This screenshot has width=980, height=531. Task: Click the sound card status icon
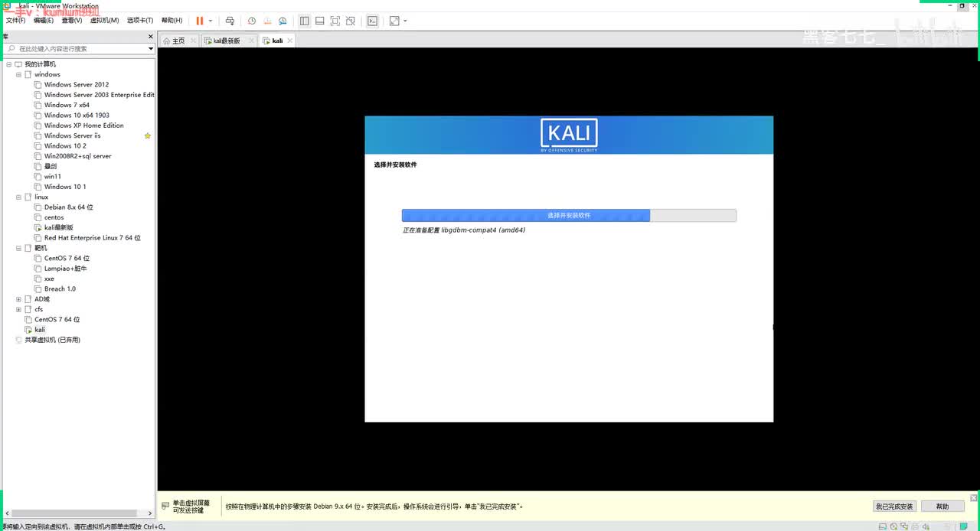point(926,526)
